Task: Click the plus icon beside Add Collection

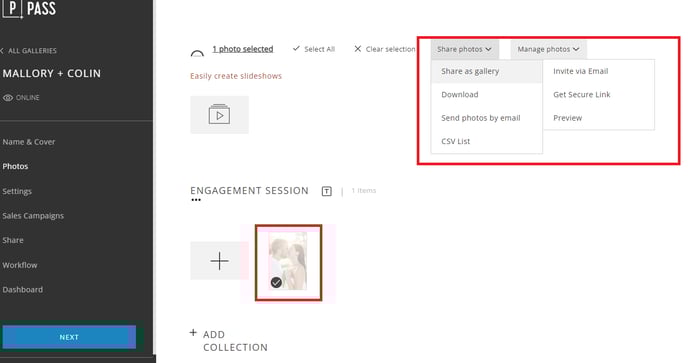Action: click(193, 333)
